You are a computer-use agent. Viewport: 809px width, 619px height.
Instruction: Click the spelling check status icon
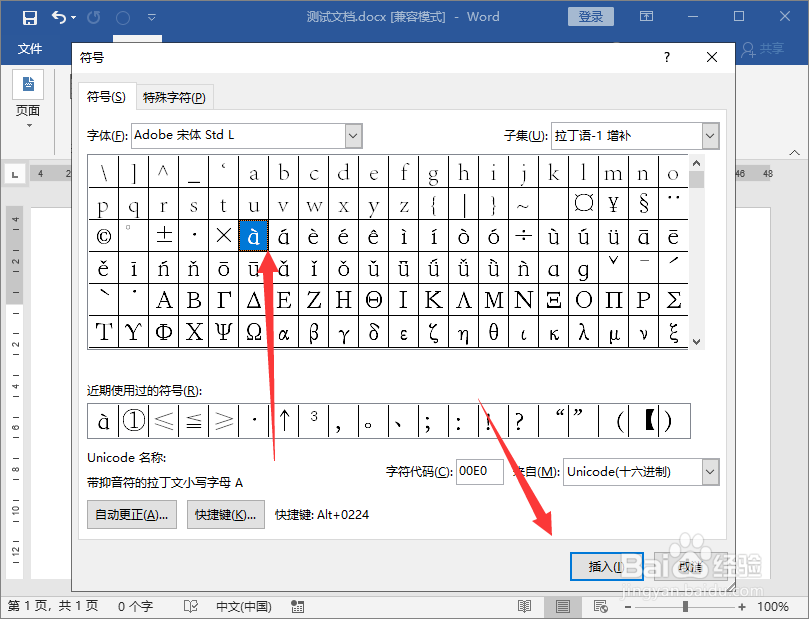click(190, 606)
